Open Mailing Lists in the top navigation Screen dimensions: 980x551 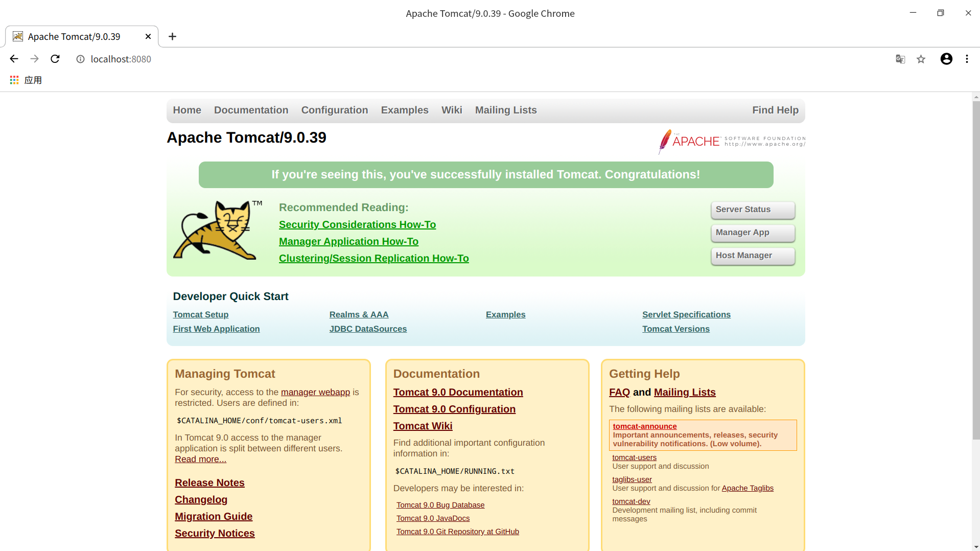[x=506, y=110]
